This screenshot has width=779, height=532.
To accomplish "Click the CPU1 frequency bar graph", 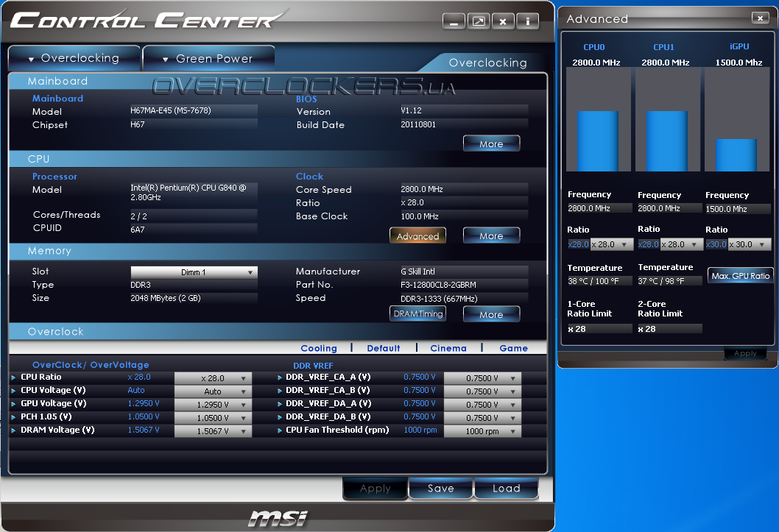I will 668,120.
